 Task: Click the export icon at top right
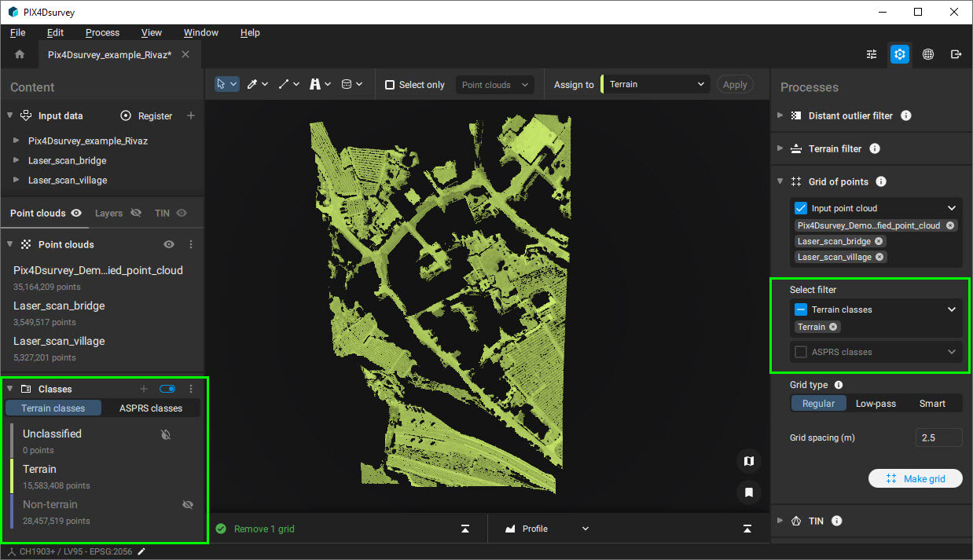coord(956,54)
